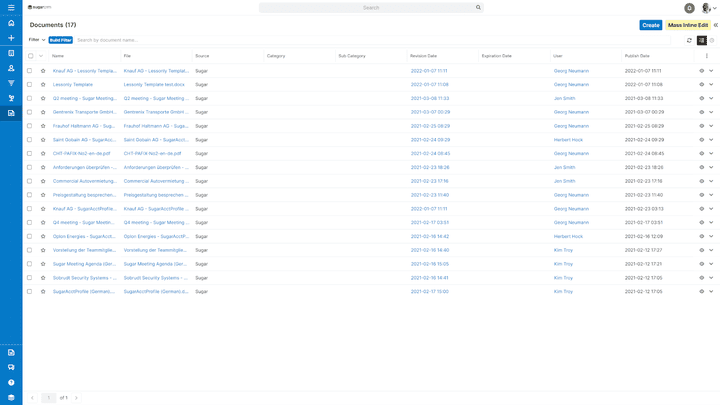Go to Home via the sidebar icon

[x=11, y=23]
